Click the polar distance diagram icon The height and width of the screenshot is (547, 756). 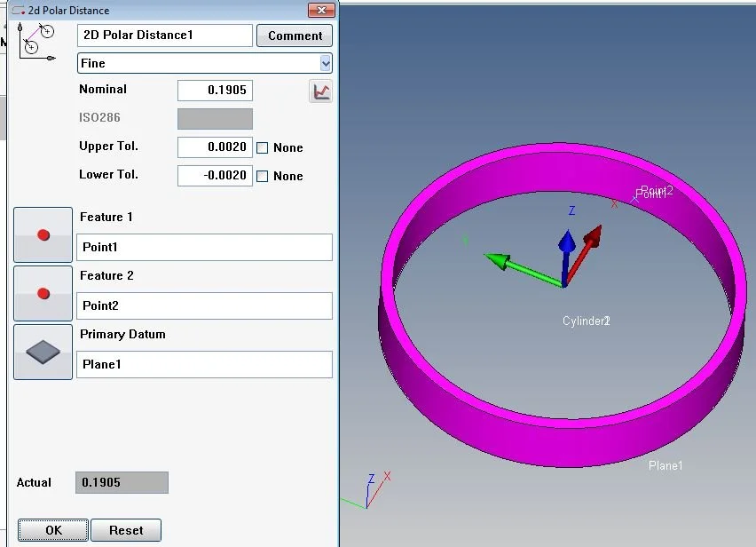click(35, 40)
